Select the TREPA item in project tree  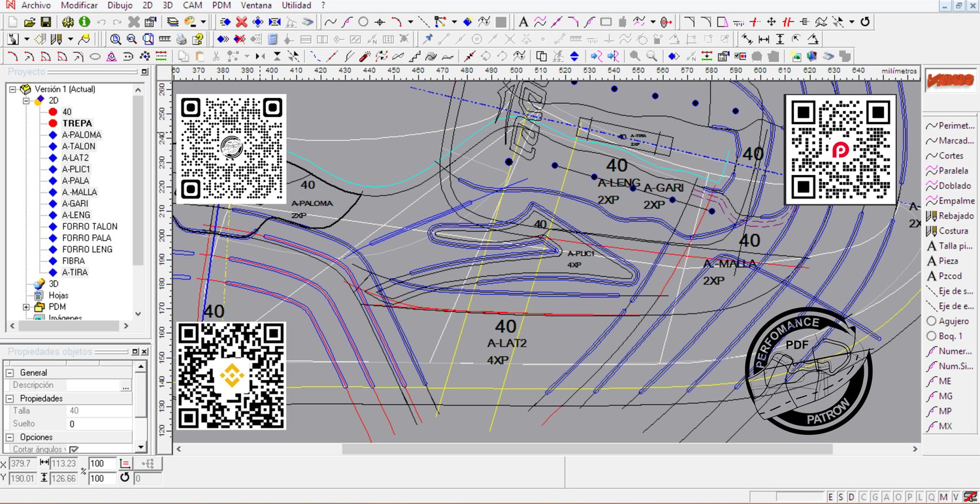(77, 123)
